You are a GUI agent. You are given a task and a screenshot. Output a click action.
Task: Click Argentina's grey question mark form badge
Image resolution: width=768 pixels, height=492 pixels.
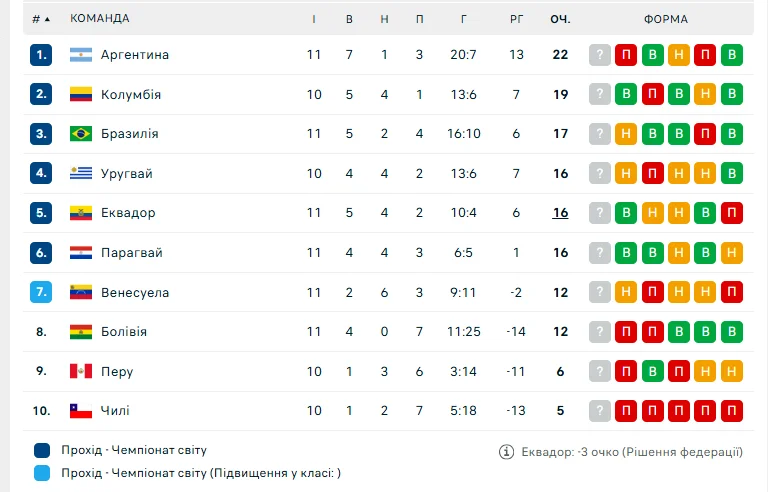[x=600, y=55]
